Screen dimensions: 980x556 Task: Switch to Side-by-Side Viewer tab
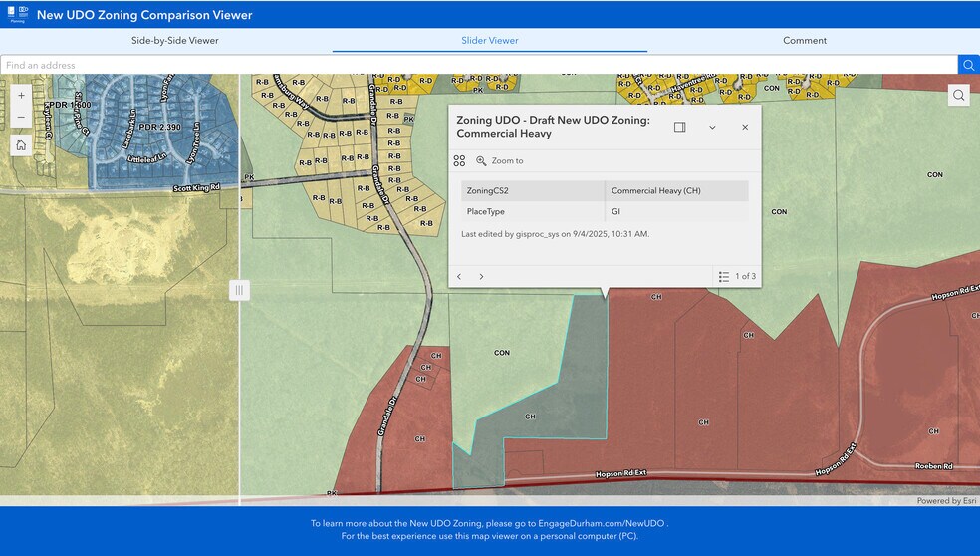[175, 41]
